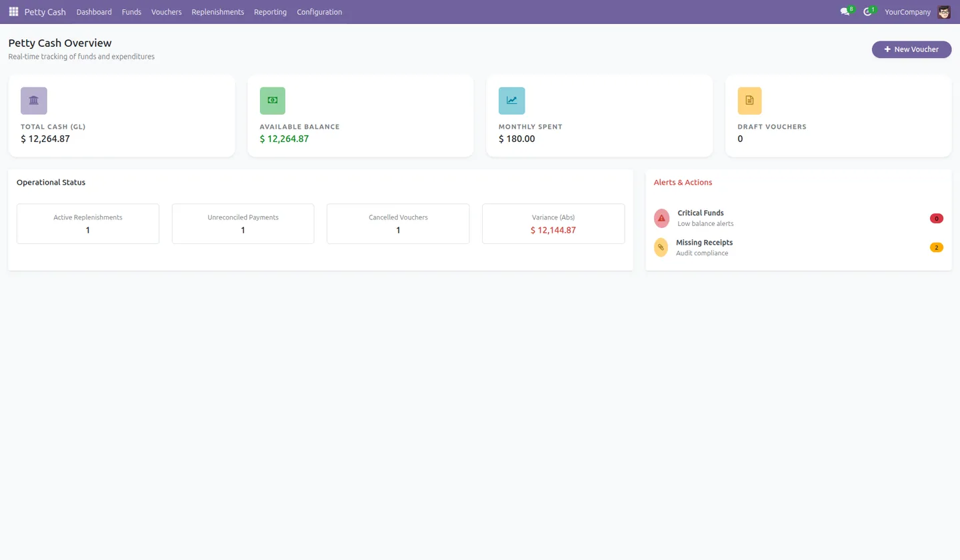
Task: Open the activities clock icon
Action: pyautogui.click(x=867, y=12)
